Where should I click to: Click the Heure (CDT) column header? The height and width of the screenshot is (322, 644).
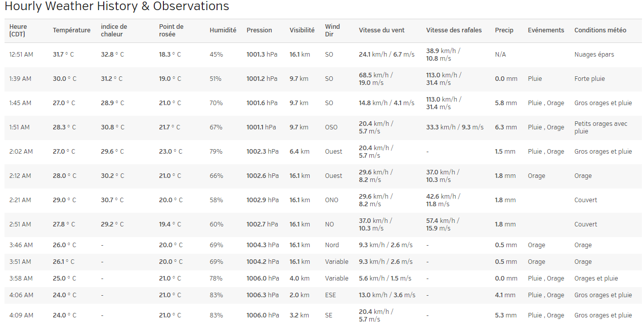(x=18, y=30)
